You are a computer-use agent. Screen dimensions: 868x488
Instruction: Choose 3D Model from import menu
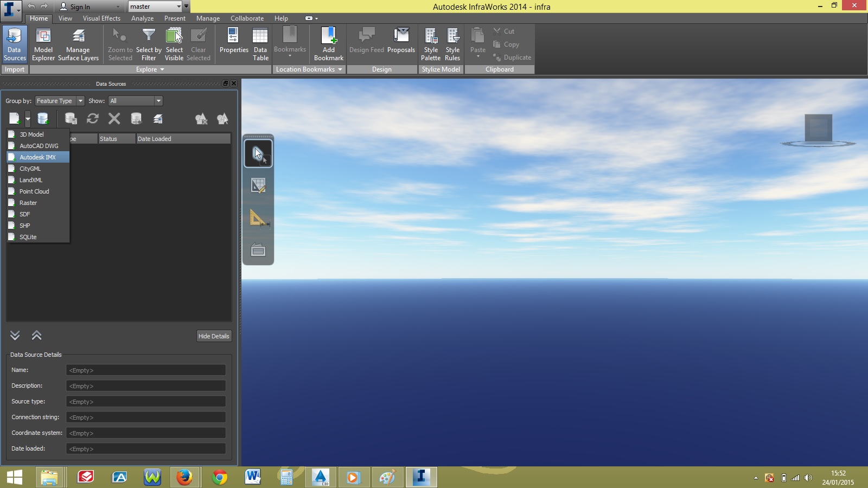tap(38, 134)
